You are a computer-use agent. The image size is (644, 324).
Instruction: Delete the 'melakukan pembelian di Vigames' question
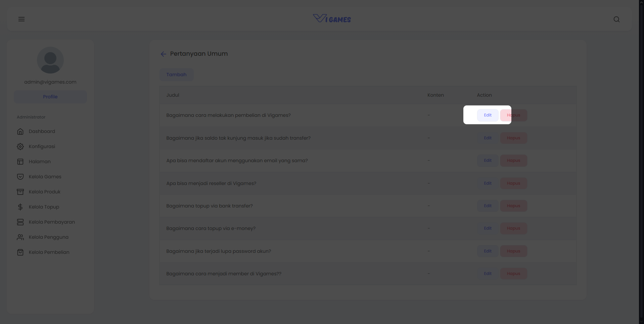(513, 115)
